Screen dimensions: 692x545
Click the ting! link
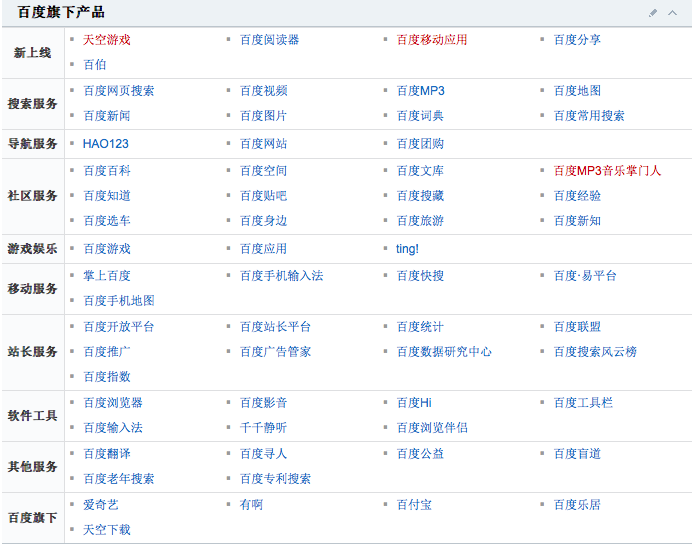pos(407,249)
